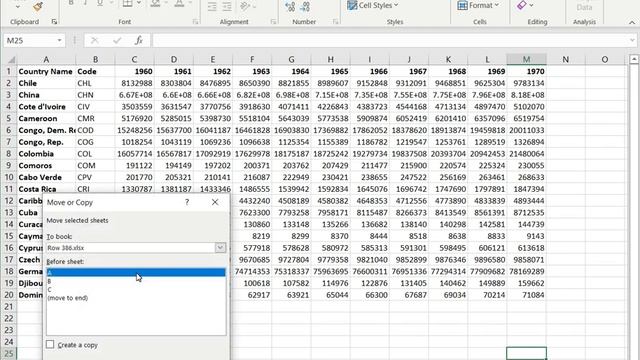Select row 22 header
The width and height of the screenshot is (640, 360).
[9, 318]
